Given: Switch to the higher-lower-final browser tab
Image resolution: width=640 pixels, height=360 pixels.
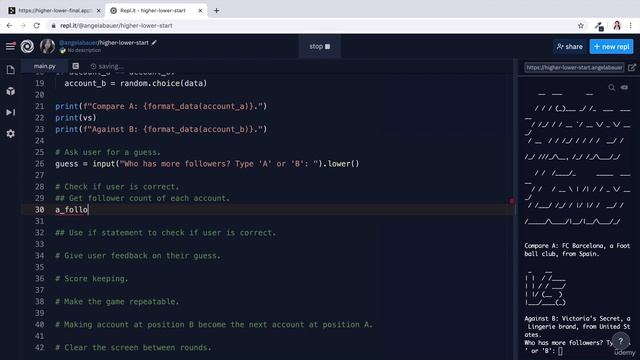Looking at the screenshot, I should 55,11.
